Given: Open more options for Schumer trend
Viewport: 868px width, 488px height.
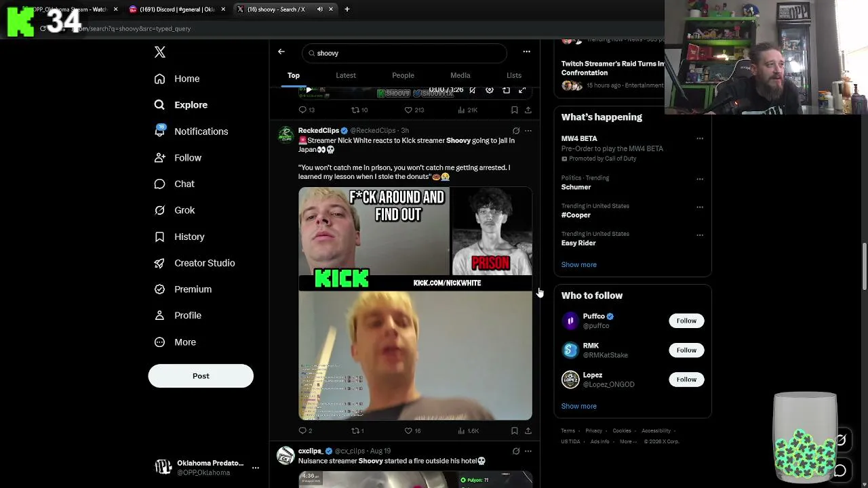Looking at the screenshot, I should click(700, 179).
